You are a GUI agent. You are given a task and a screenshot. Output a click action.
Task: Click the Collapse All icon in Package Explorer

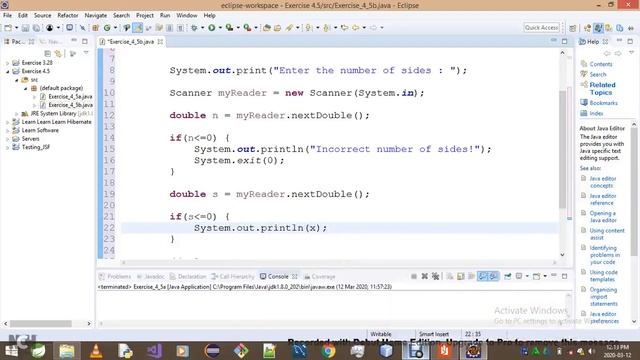[47, 53]
